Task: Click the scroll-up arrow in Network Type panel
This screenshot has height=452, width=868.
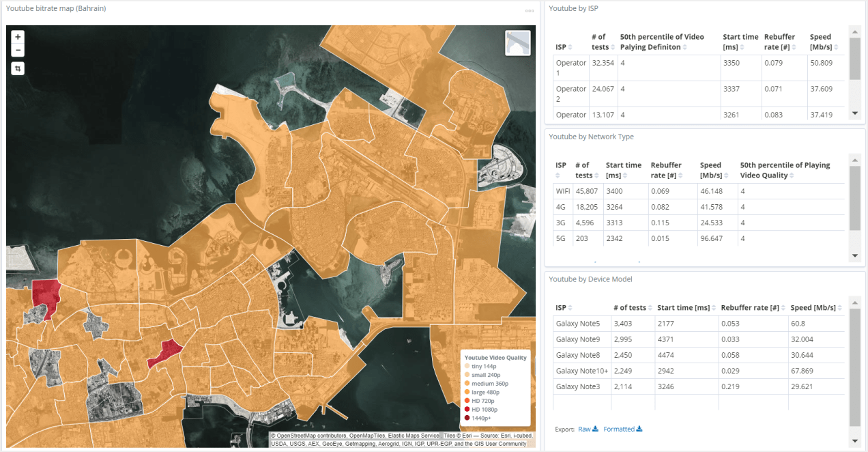Action: tap(854, 159)
